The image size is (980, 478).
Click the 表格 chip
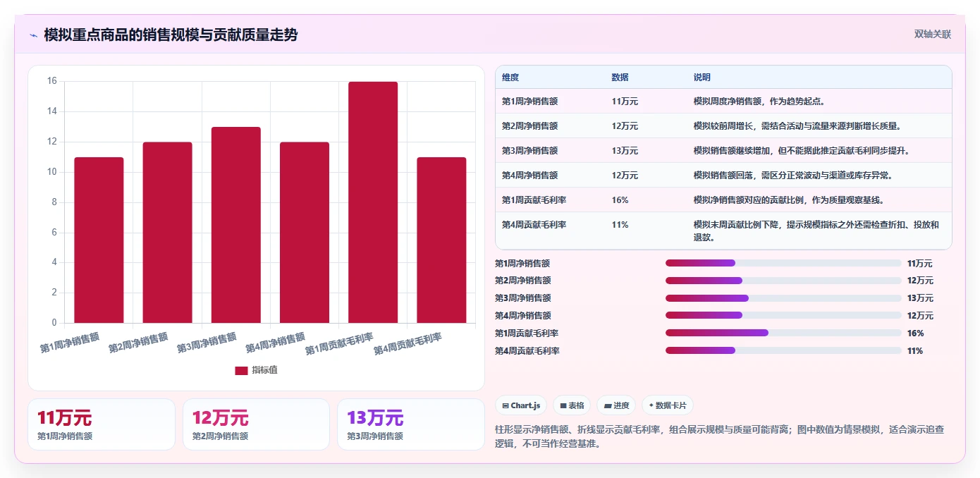[572, 405]
